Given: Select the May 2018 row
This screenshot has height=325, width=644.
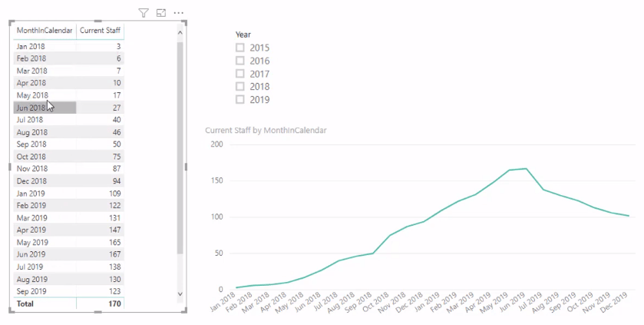Looking at the screenshot, I should click(68, 95).
